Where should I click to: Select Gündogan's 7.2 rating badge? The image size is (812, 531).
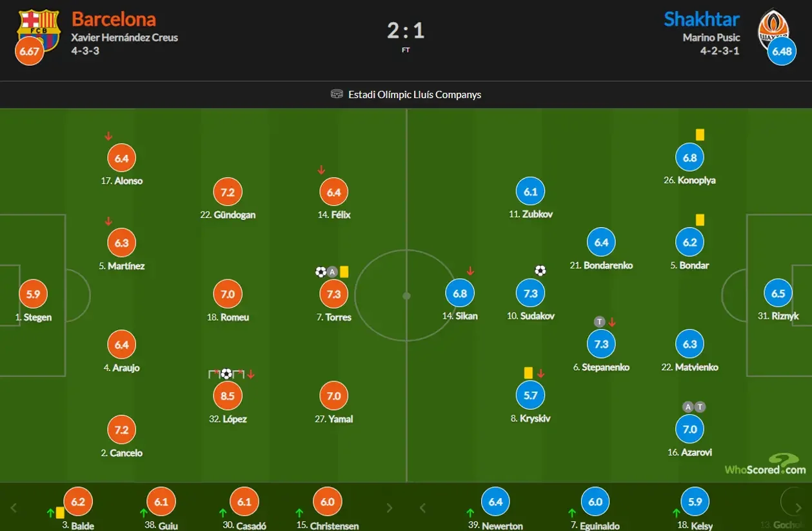(228, 192)
